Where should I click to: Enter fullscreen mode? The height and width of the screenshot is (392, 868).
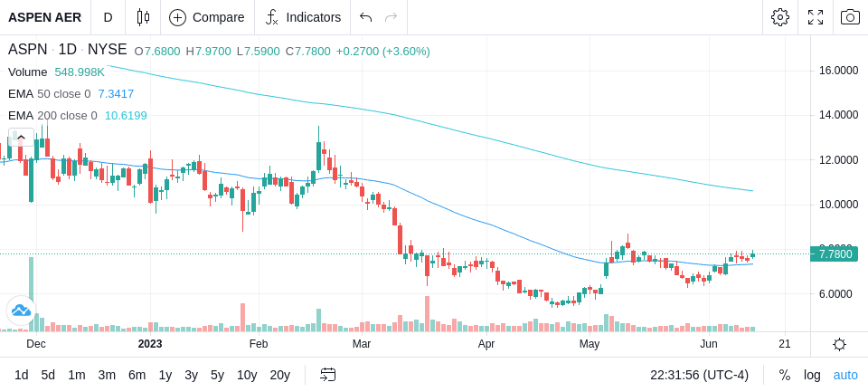[816, 17]
